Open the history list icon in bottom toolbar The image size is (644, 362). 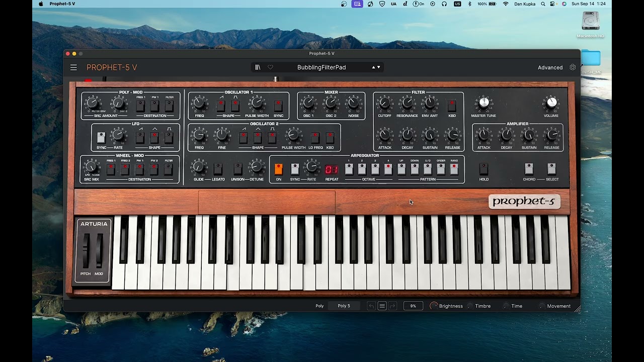tap(382, 306)
